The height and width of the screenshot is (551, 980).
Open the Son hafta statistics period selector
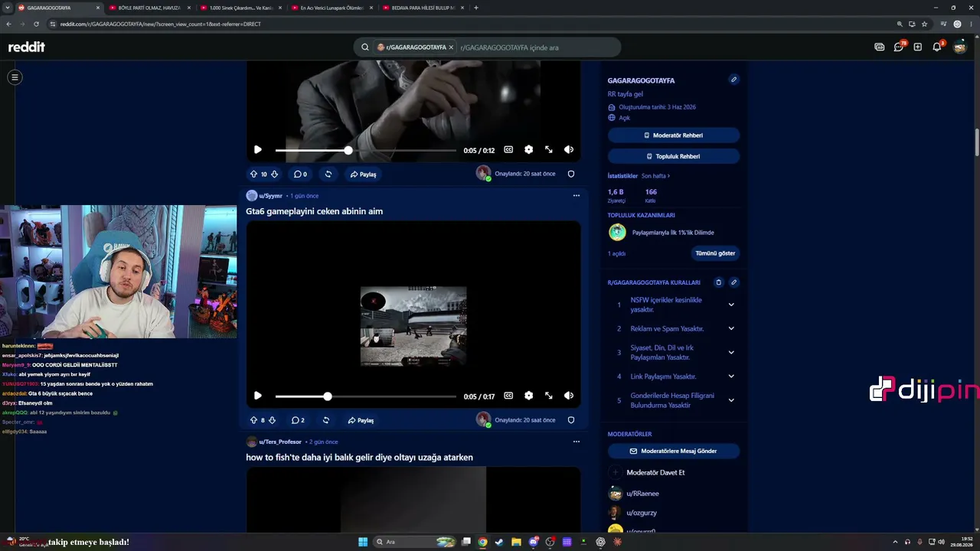click(655, 176)
